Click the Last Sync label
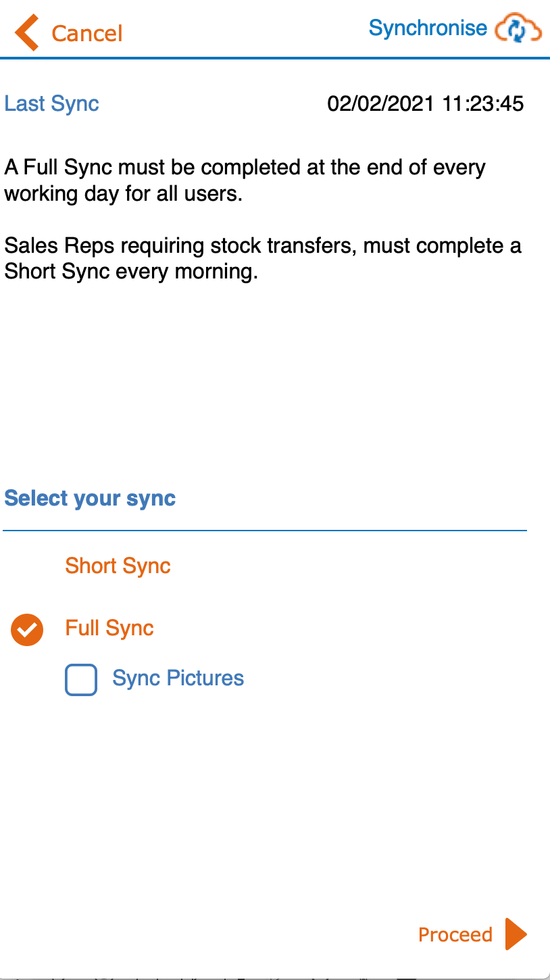Screen dimensions: 550x980 (x=52, y=103)
